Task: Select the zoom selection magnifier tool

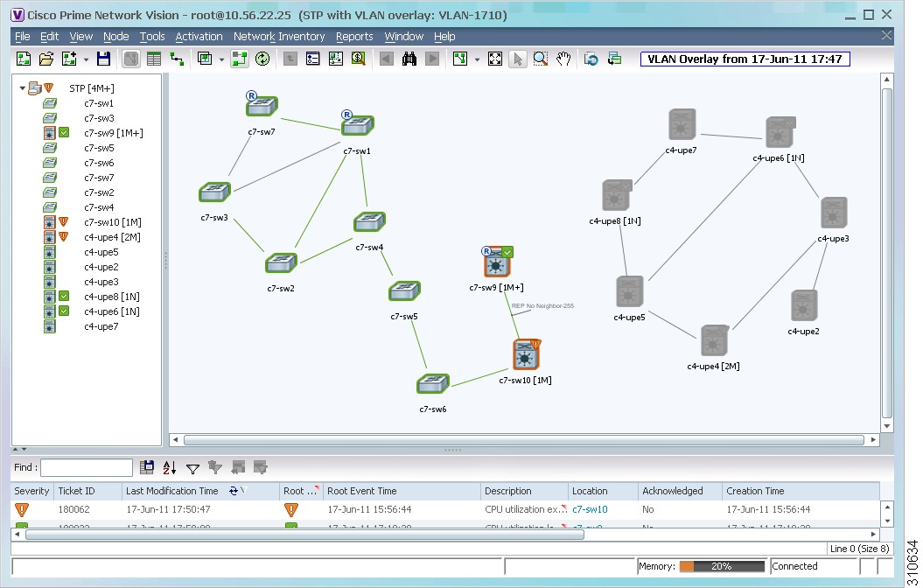Action: (x=541, y=59)
